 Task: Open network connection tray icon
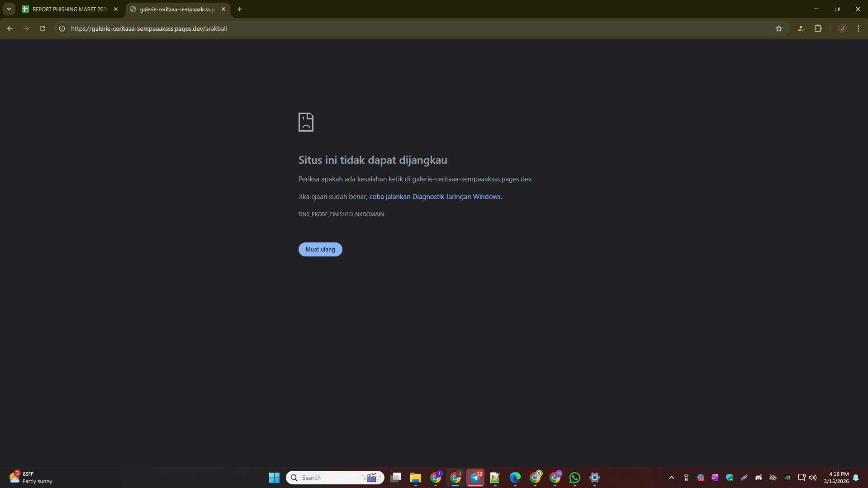802,478
